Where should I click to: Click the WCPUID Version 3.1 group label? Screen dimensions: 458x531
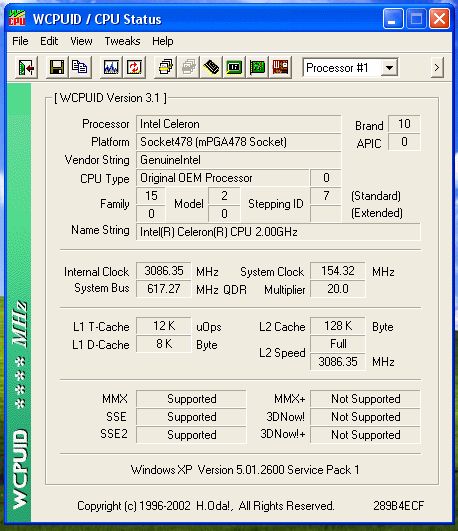click(110, 98)
